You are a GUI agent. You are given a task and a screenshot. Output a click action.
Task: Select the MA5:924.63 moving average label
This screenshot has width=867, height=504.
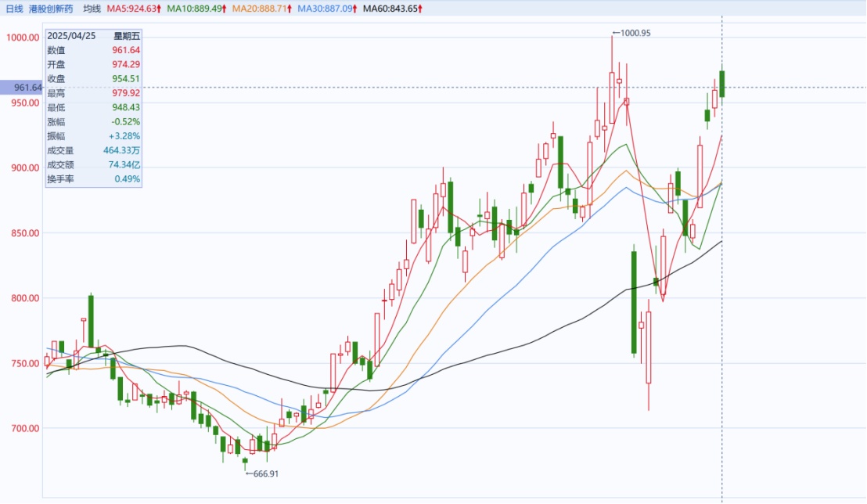[x=134, y=9]
